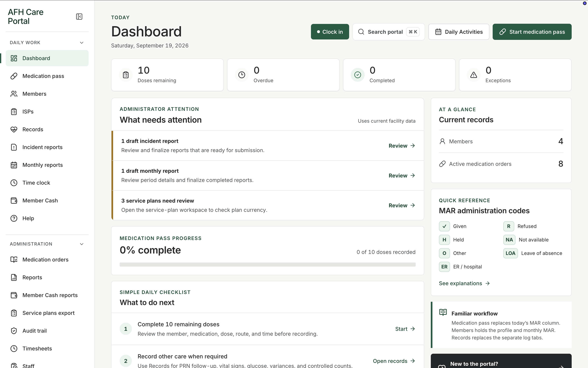Click the Members count row
This screenshot has height=368, width=588.
501,141
